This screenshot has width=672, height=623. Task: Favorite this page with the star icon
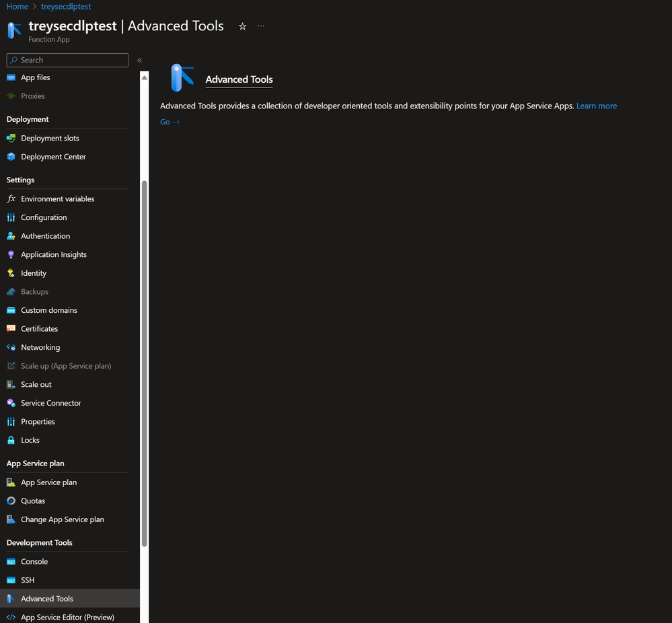point(243,27)
